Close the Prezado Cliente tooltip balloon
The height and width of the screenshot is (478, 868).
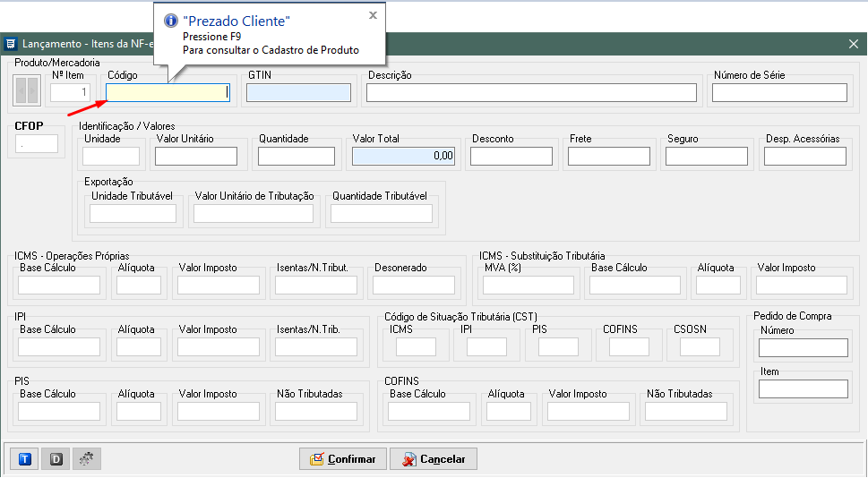(373, 15)
